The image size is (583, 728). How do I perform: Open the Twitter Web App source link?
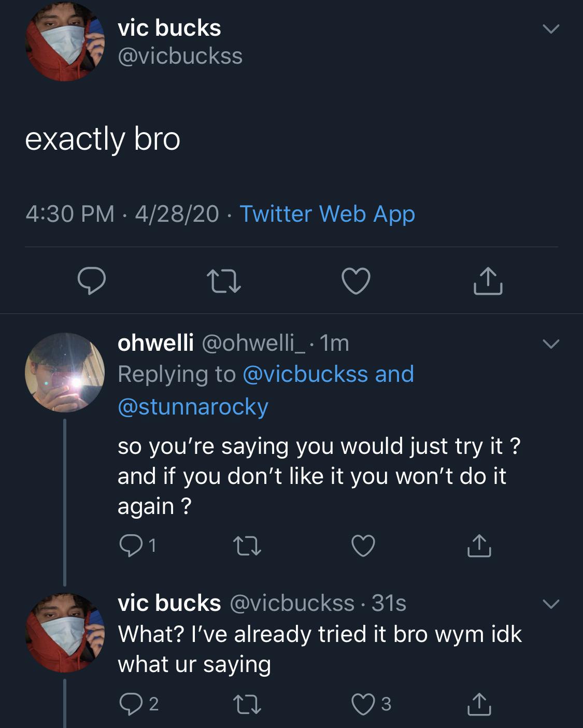pyautogui.click(x=327, y=214)
